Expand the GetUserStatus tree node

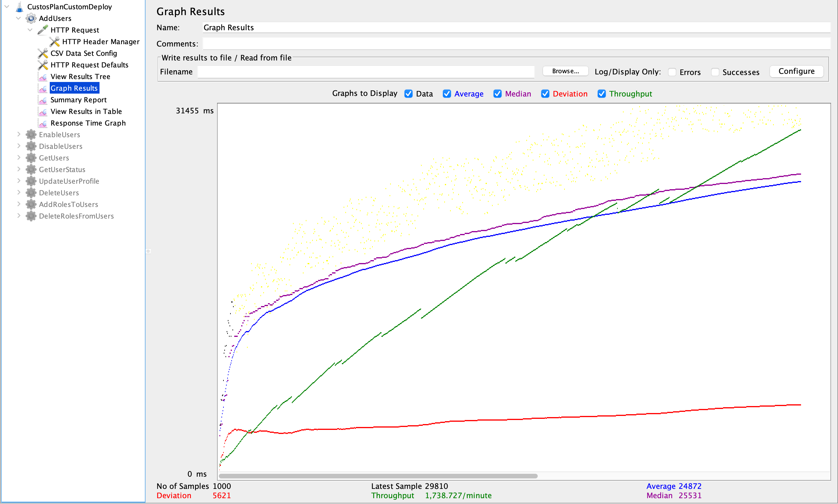19,169
